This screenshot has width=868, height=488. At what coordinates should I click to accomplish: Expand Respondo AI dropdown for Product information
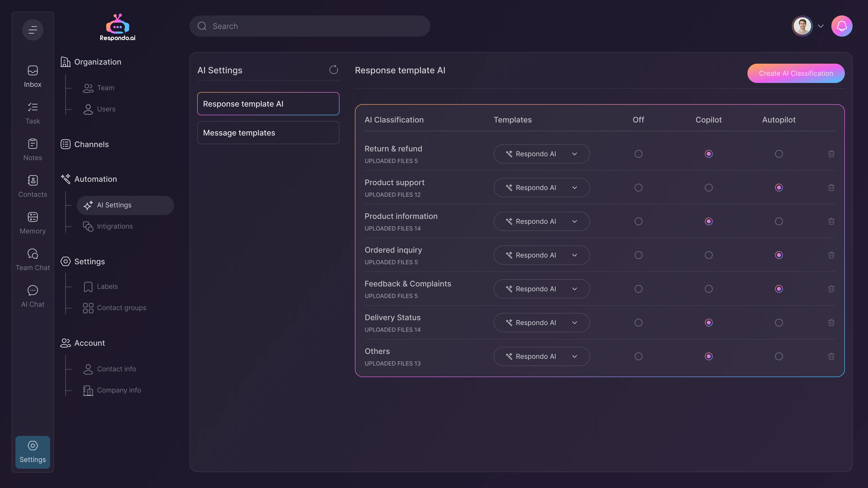click(x=541, y=221)
